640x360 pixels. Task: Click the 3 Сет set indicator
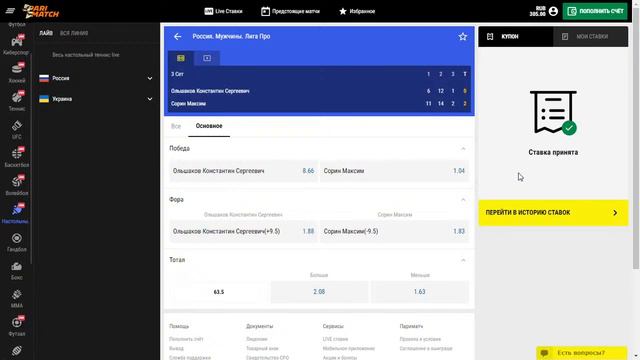point(177,74)
